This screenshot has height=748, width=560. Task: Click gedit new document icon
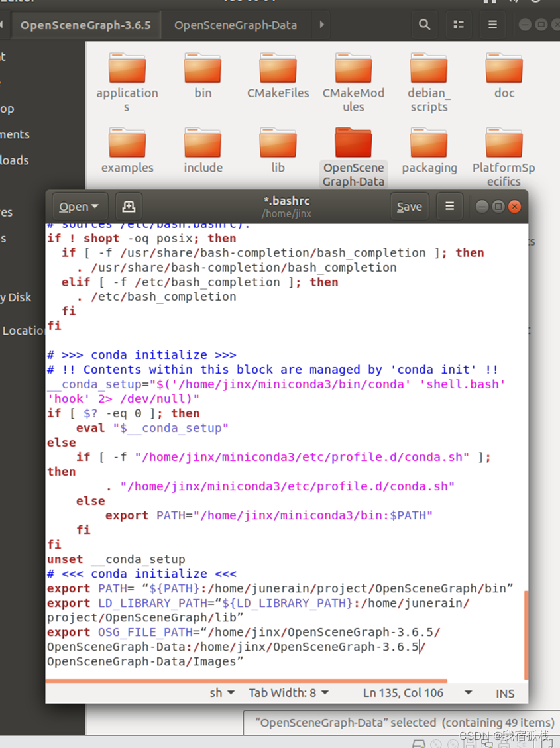[x=129, y=206]
